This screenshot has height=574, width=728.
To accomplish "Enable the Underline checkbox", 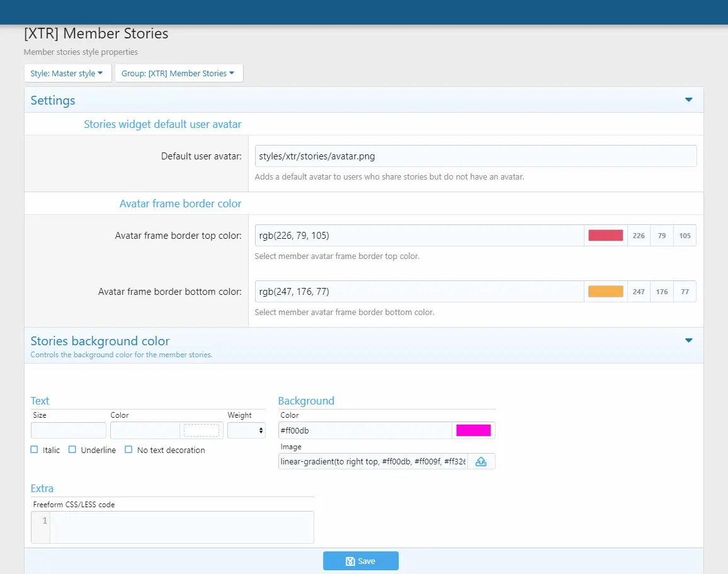I will [x=72, y=450].
